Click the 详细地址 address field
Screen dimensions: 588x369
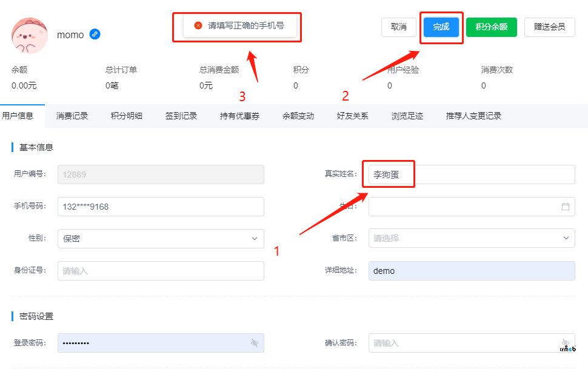pyautogui.click(x=471, y=271)
